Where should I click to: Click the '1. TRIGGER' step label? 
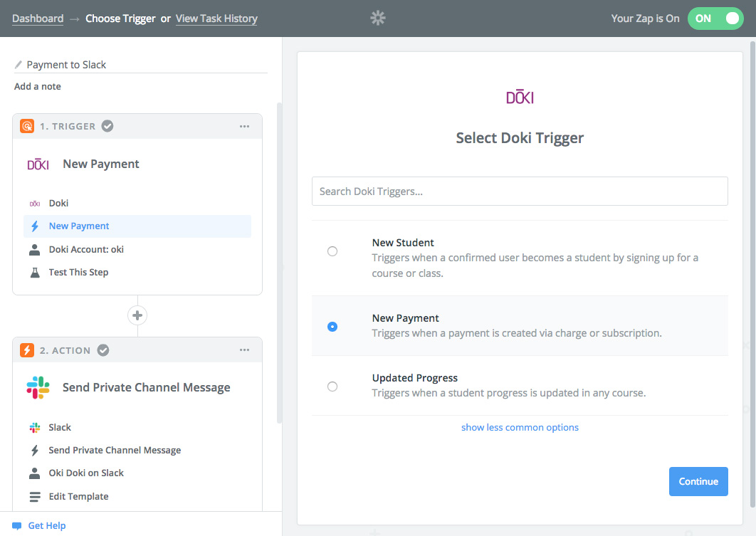coord(68,126)
